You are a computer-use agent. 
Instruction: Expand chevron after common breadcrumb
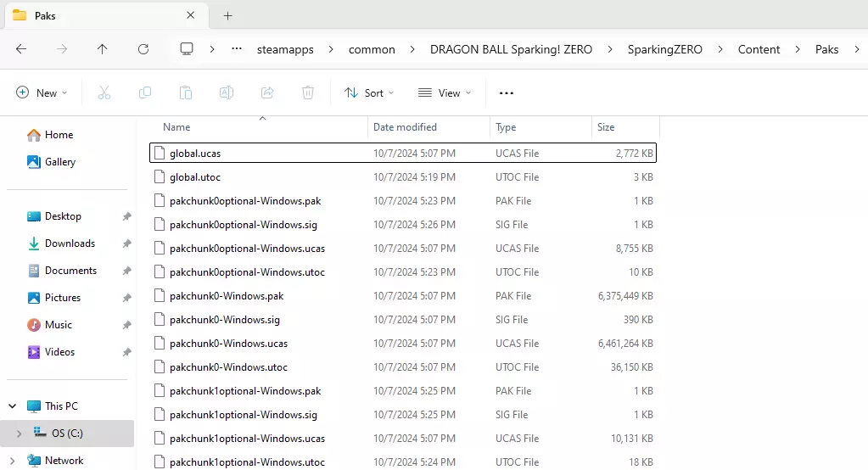412,49
